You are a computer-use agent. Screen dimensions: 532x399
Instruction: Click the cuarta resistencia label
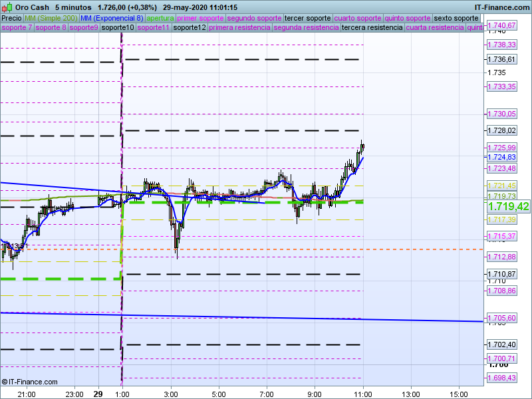435,28
